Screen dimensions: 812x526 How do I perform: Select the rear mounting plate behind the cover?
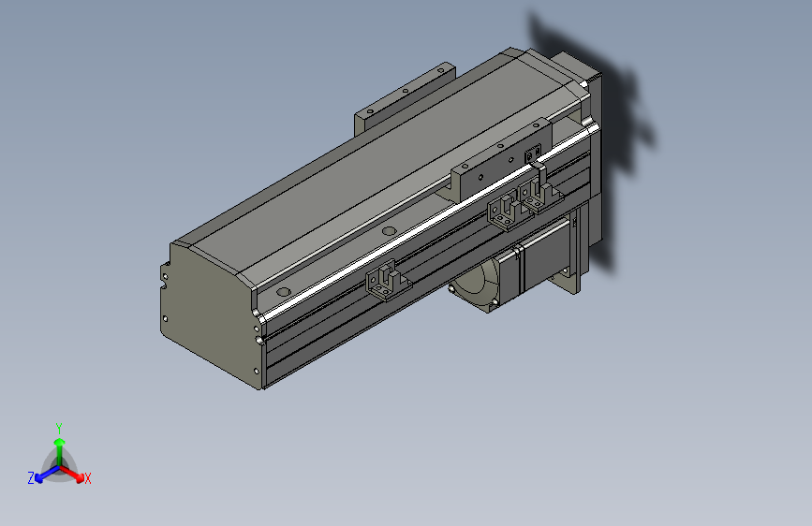404,98
